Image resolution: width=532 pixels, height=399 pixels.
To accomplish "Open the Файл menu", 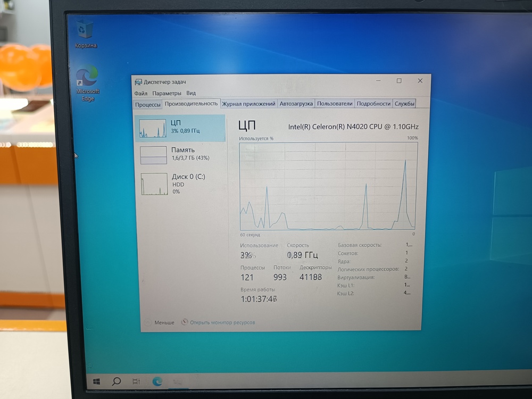I will pyautogui.click(x=142, y=93).
